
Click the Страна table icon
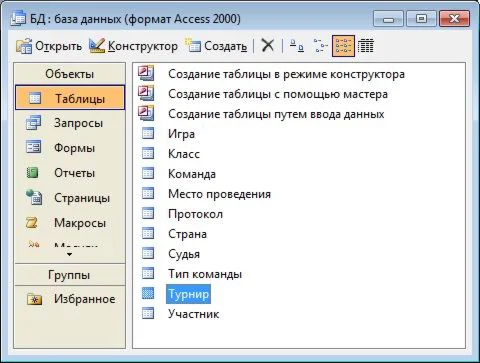(x=148, y=233)
